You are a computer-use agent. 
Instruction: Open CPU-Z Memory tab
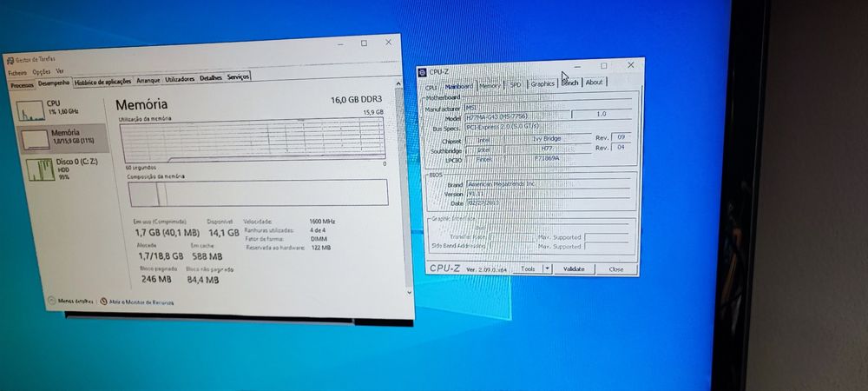490,86
